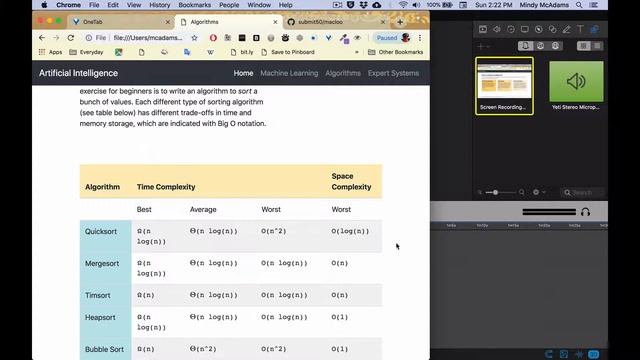Open the Apps bookmarks shortcut
This screenshot has height=360, width=640.
[50, 52]
